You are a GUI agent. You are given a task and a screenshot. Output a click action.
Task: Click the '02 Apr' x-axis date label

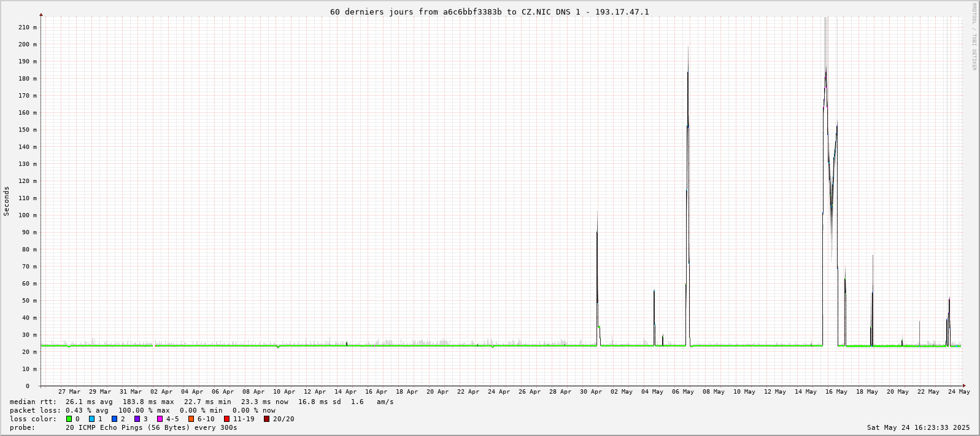click(161, 391)
